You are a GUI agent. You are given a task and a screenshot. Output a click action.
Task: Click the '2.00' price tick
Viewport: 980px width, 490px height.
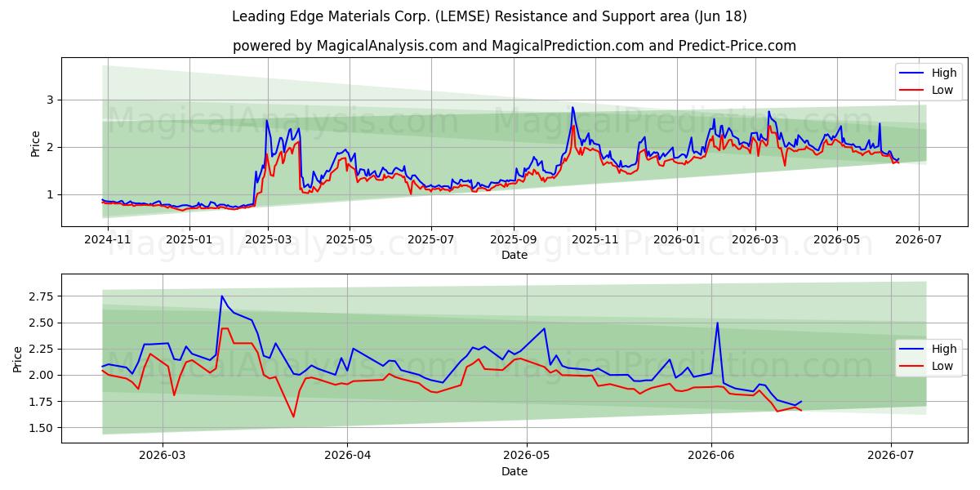pos(40,376)
